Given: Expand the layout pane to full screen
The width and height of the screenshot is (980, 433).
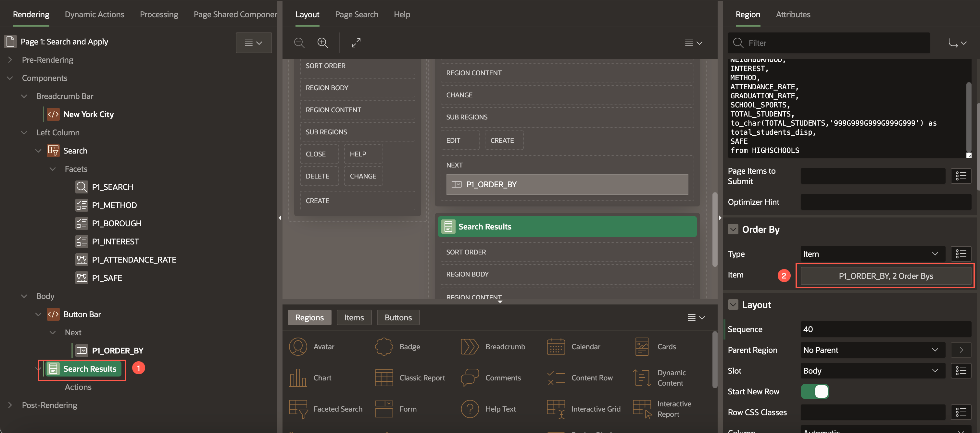Looking at the screenshot, I should [356, 43].
